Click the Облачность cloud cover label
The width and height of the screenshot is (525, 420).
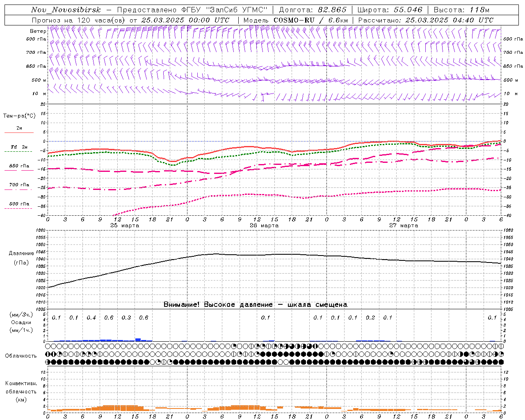pos(21,356)
